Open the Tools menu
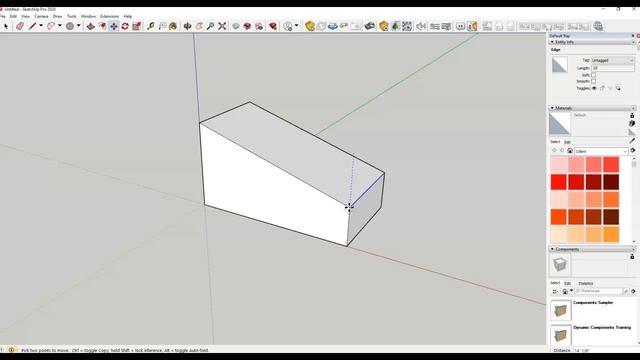640x360 pixels. click(x=71, y=16)
